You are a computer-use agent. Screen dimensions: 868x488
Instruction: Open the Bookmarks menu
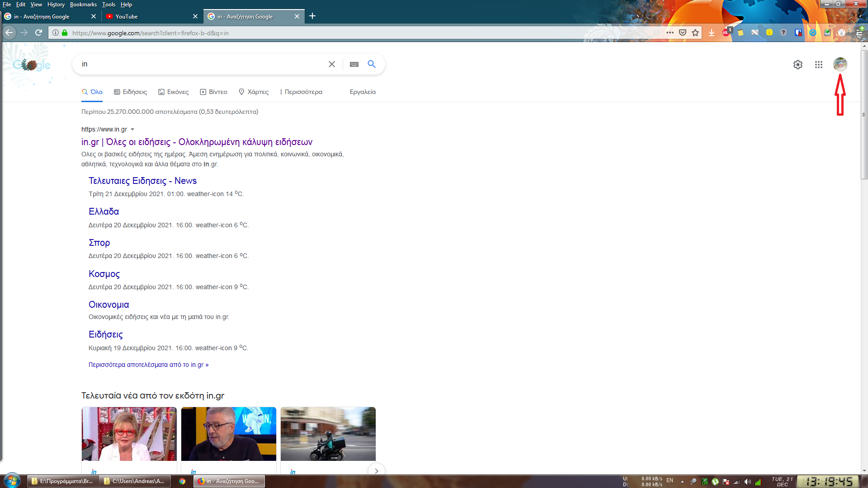click(83, 5)
